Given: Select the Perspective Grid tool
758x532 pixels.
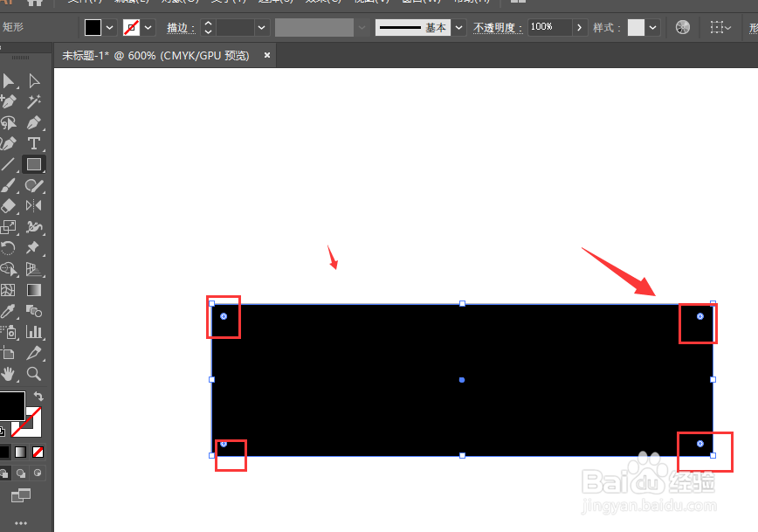Looking at the screenshot, I should pyautogui.click(x=34, y=269).
